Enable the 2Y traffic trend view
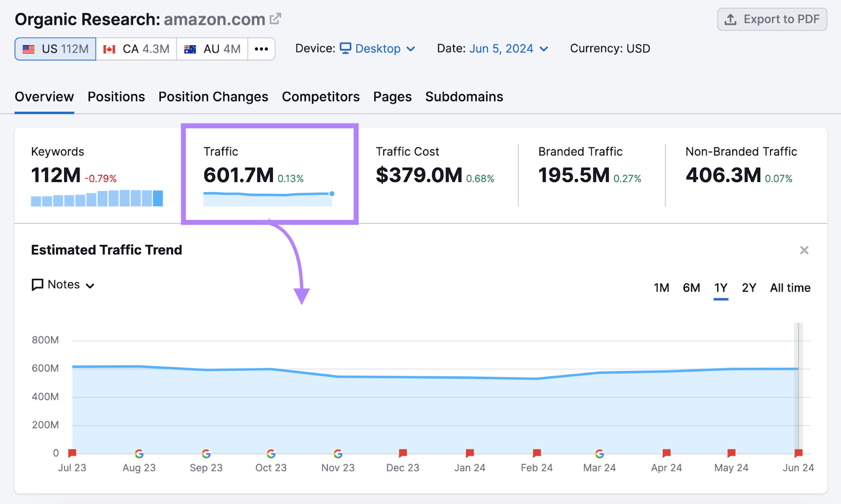Screen dimensions: 841x504 748,288
